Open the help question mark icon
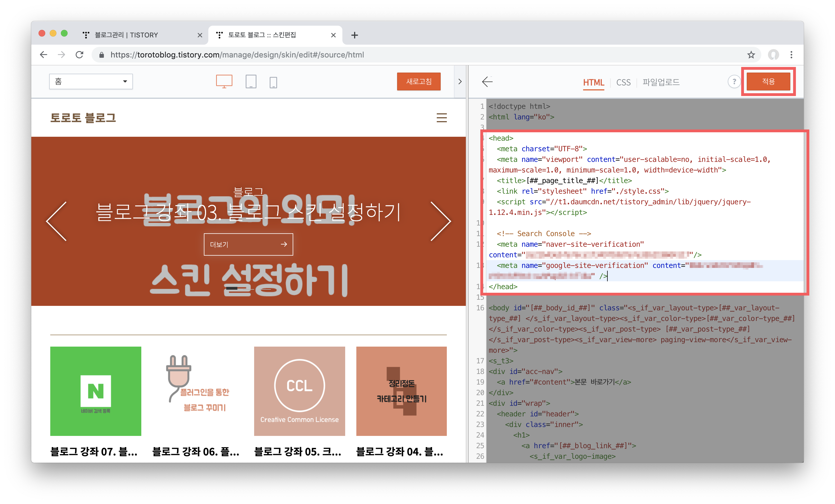 [734, 82]
